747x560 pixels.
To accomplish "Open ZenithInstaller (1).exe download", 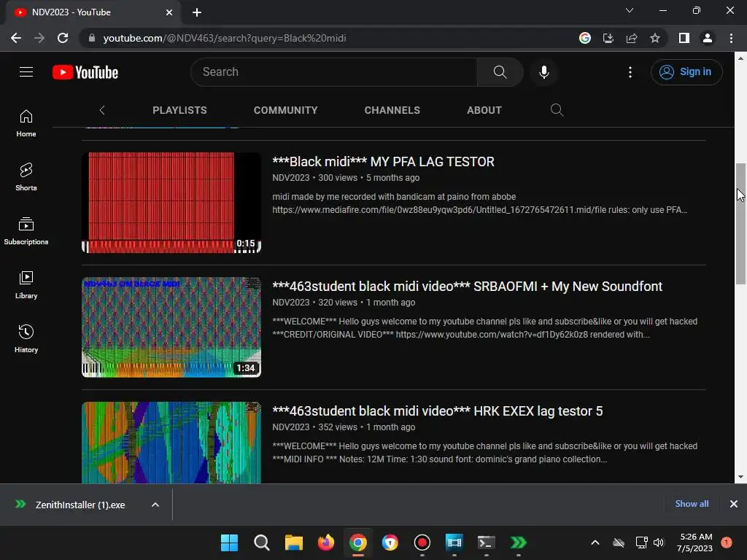I will [x=80, y=505].
